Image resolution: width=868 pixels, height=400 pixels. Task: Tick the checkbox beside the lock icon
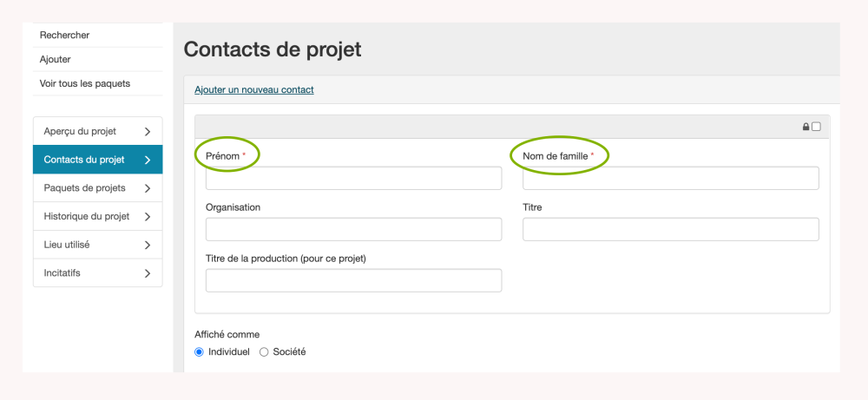click(x=816, y=127)
